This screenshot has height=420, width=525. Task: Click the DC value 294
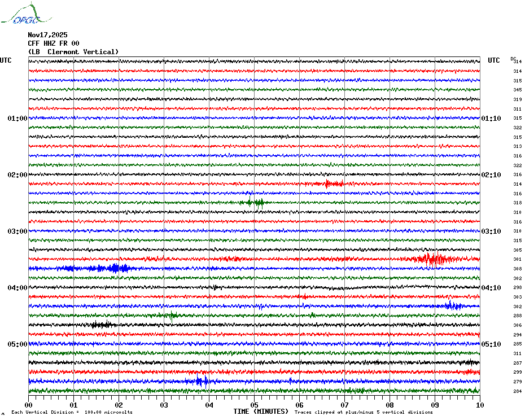(x=518, y=335)
